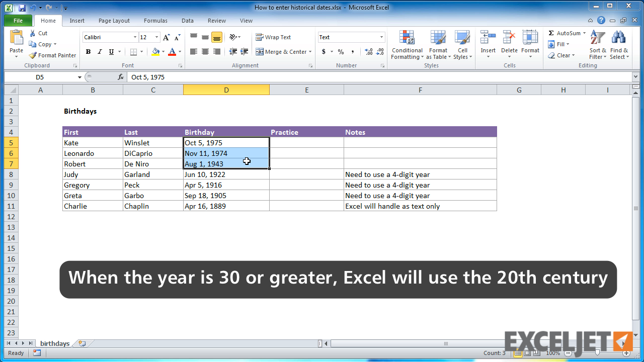
Task: Toggle Italic formatting
Action: pyautogui.click(x=100, y=52)
